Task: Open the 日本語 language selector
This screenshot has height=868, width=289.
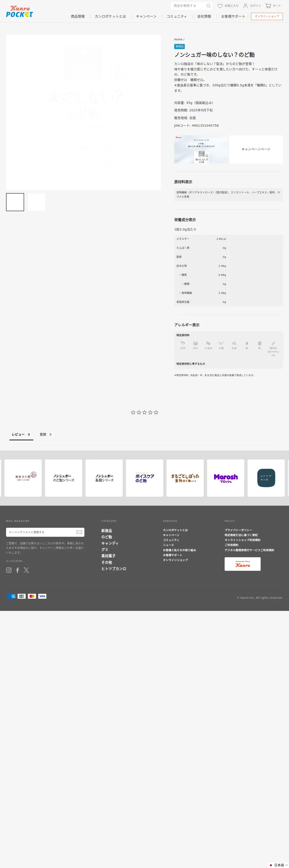Action: [x=279, y=865]
